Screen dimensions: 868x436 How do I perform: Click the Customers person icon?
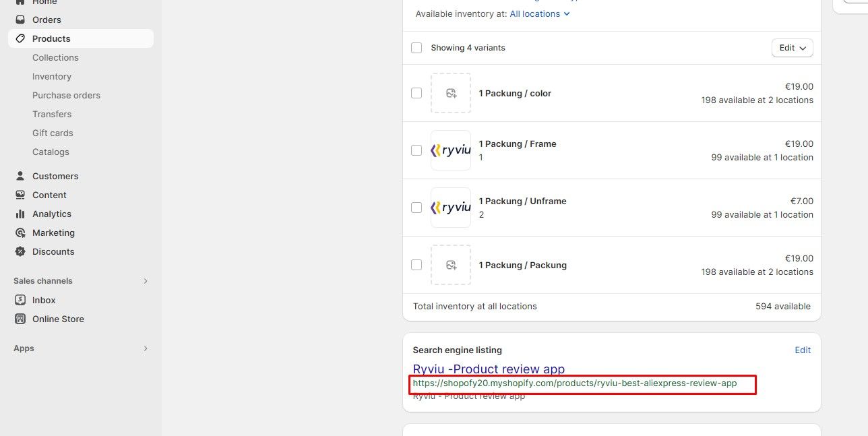[20, 176]
